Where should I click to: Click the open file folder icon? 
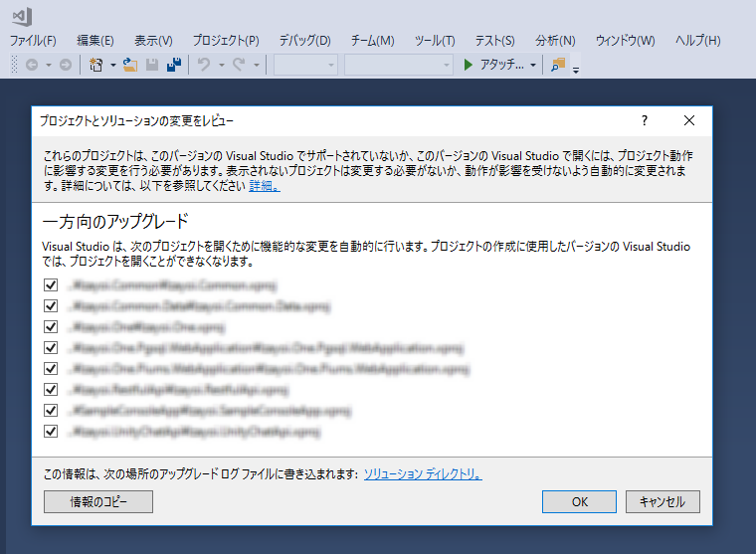[129, 65]
